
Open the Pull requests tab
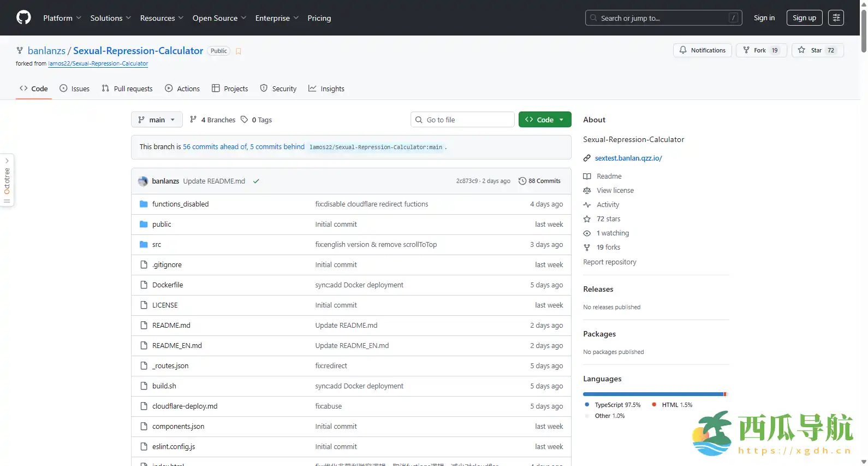click(x=127, y=89)
